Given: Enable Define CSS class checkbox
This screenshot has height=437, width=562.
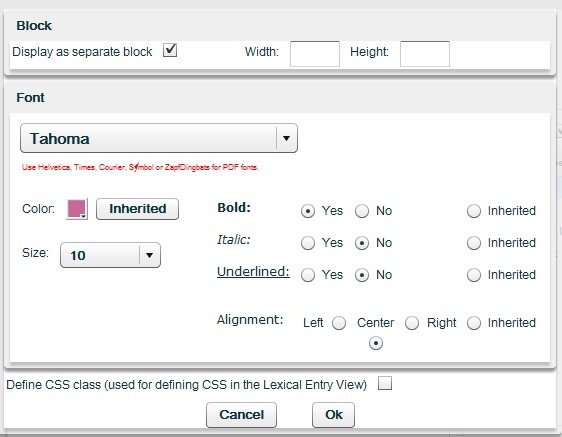Looking at the screenshot, I should tap(385, 383).
